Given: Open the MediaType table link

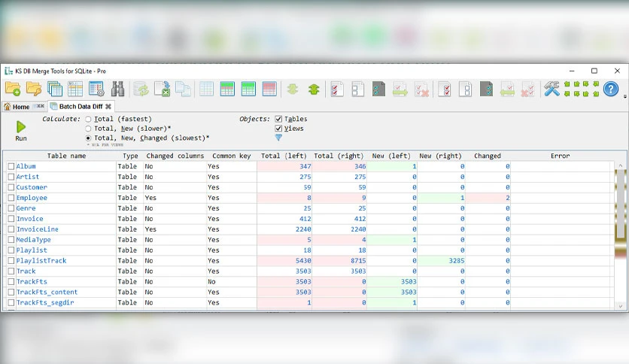Looking at the screenshot, I should pyautogui.click(x=34, y=240).
